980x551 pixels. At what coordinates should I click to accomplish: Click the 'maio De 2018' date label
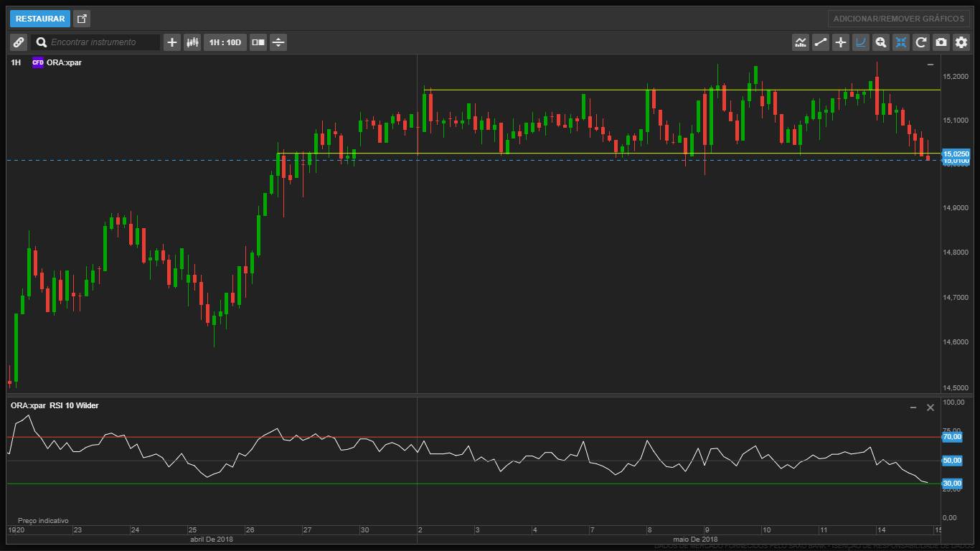tap(695, 539)
